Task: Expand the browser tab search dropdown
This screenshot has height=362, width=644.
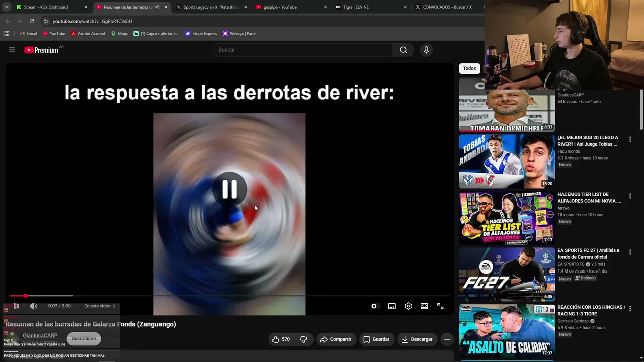Action: pyautogui.click(x=7, y=7)
